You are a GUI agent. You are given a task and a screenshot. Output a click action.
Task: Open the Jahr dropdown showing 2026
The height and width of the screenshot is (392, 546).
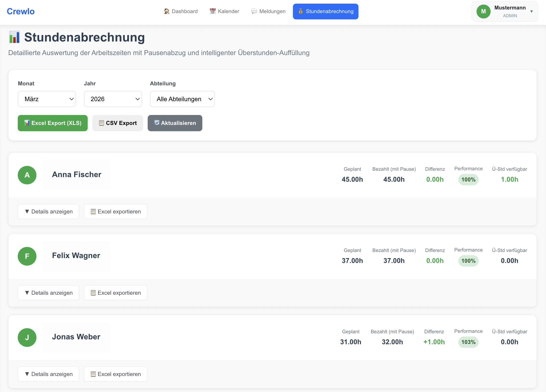(x=113, y=99)
